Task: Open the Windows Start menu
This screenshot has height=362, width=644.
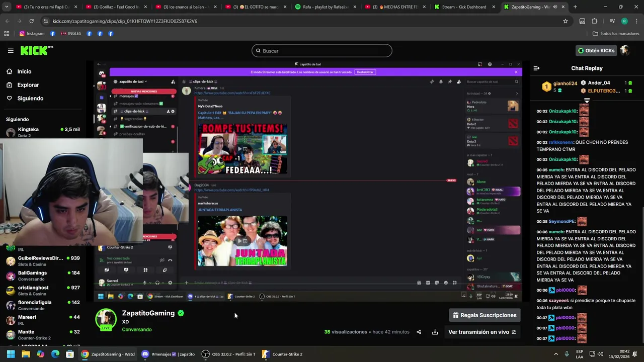Action: tap(11, 354)
